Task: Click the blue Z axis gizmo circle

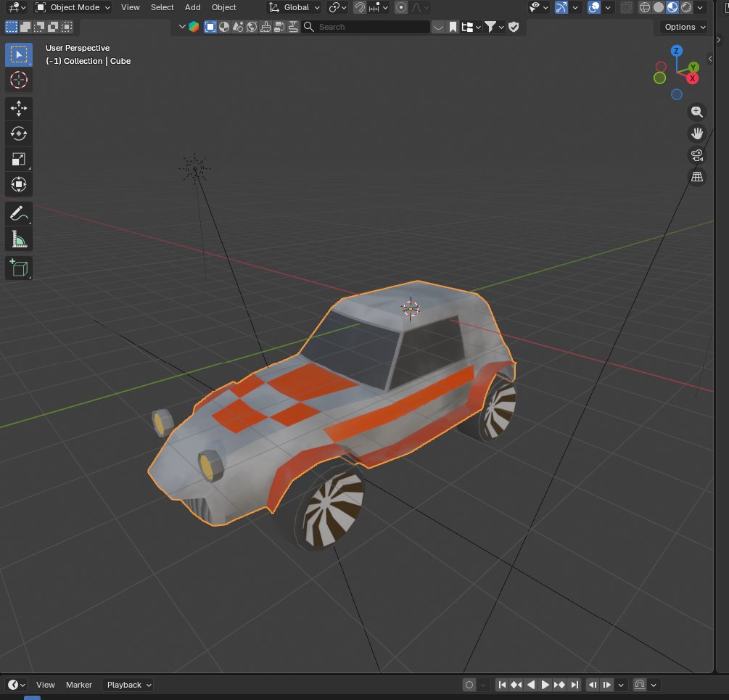Action: tap(677, 51)
